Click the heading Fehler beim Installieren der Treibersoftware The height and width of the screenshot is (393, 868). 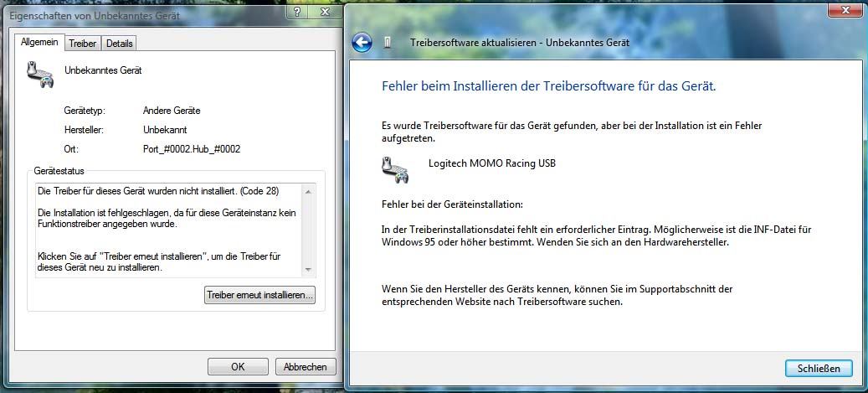[x=549, y=86]
